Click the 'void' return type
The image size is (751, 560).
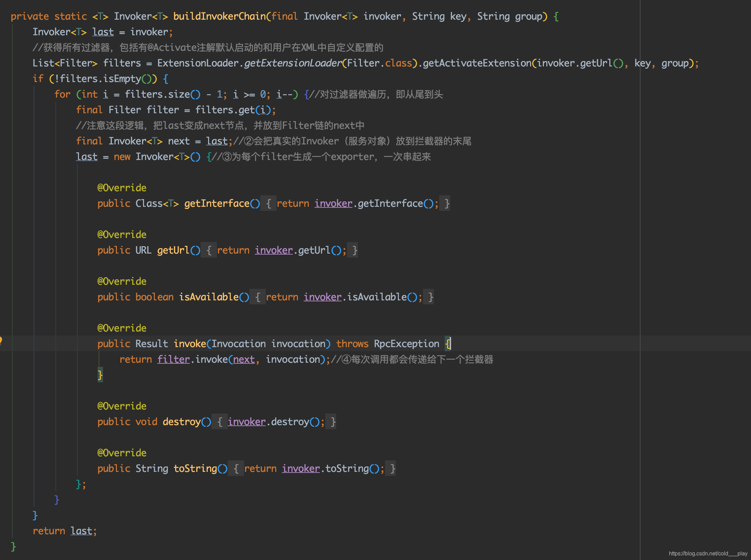click(146, 422)
